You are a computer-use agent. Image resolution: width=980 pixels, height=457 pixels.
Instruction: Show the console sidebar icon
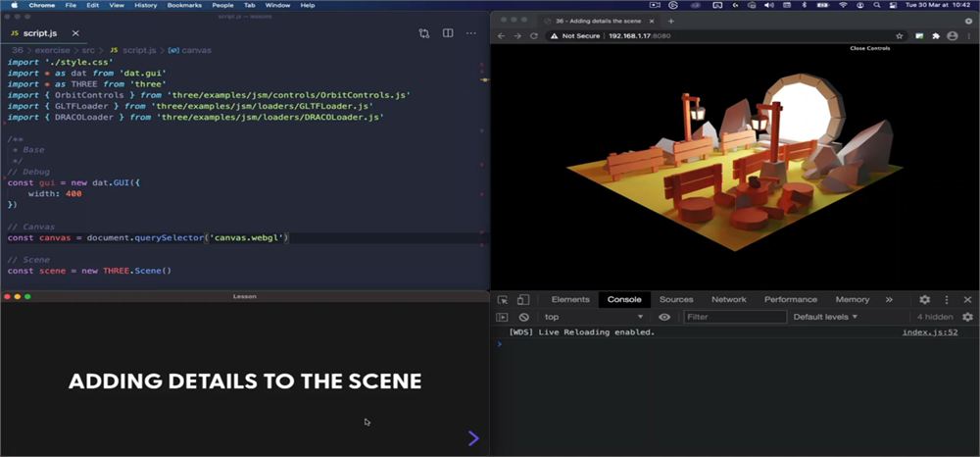click(501, 317)
